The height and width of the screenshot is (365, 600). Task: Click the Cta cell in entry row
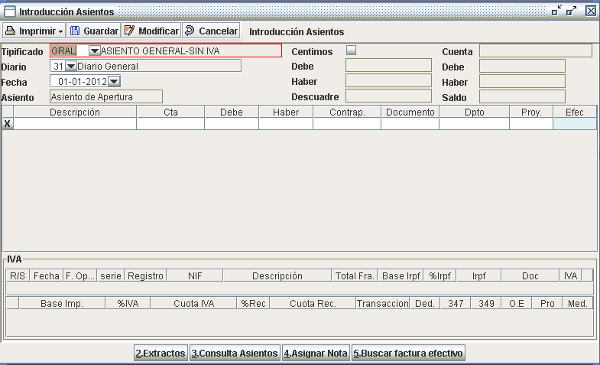(171, 124)
